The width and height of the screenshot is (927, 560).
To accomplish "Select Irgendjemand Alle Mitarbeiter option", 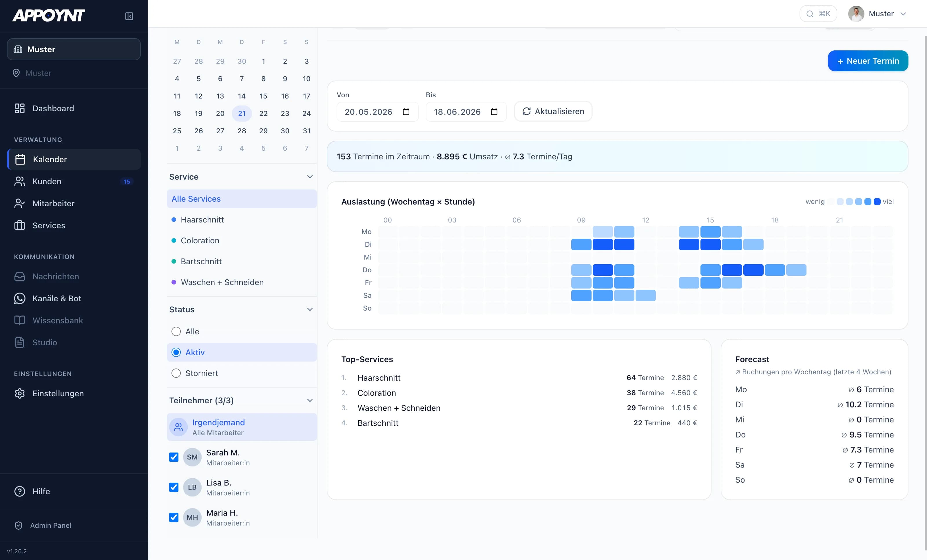I will [242, 427].
